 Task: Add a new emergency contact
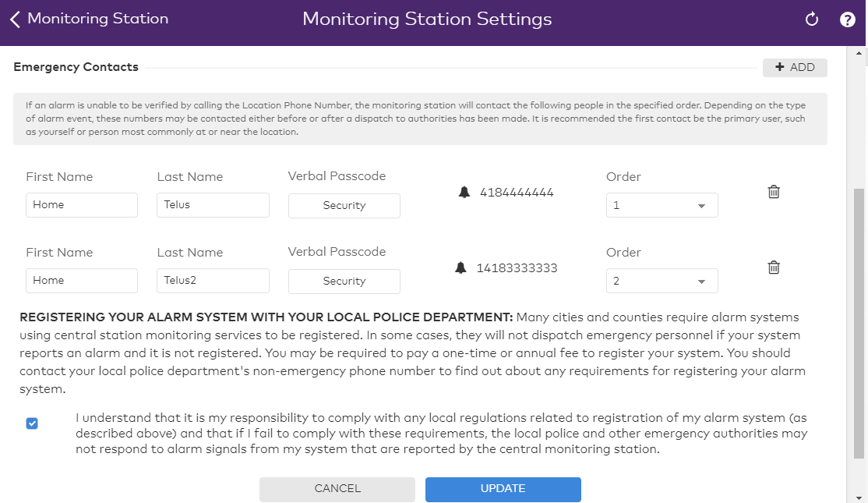point(795,68)
